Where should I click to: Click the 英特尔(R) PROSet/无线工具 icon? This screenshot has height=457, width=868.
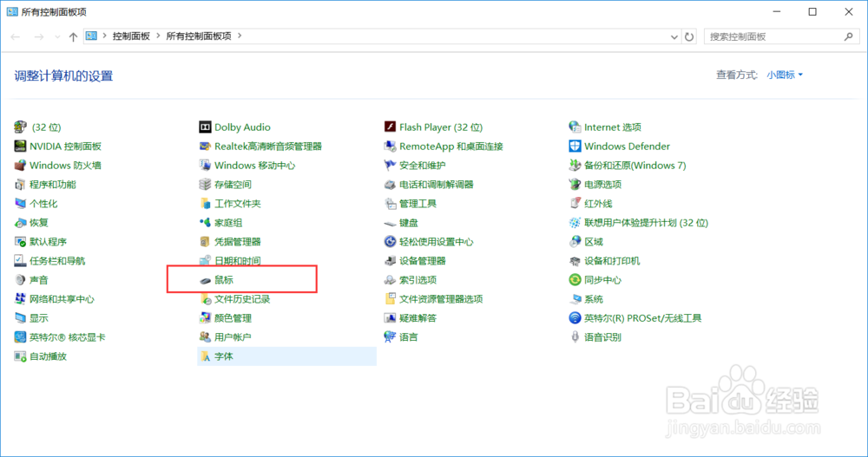coord(575,318)
